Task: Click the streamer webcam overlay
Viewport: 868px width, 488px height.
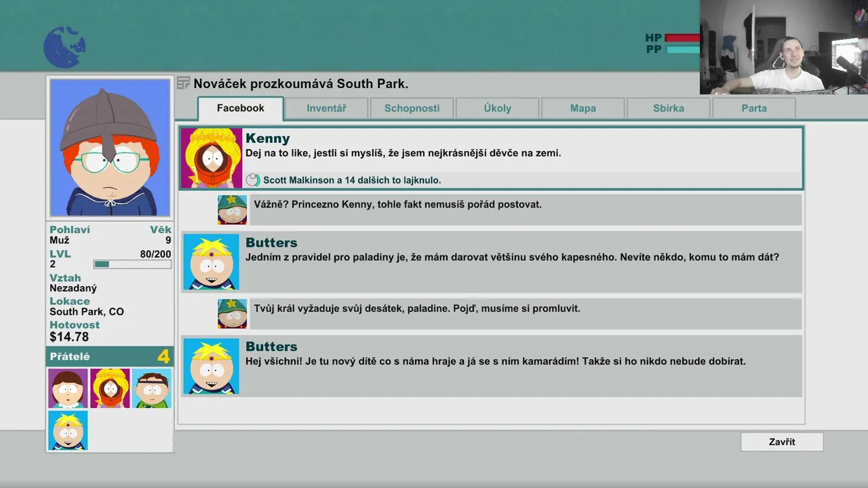Action: tap(784, 47)
